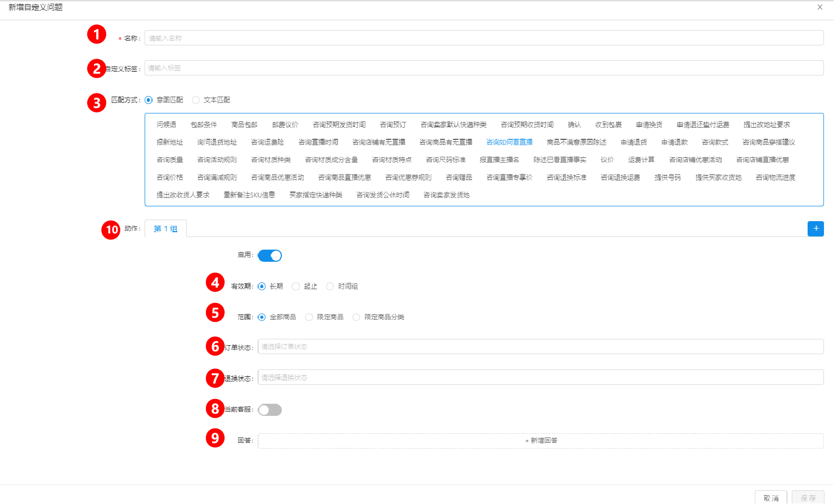The image size is (834, 504).
Task: Choose the 申请换货 intent tag
Action: [649, 125]
